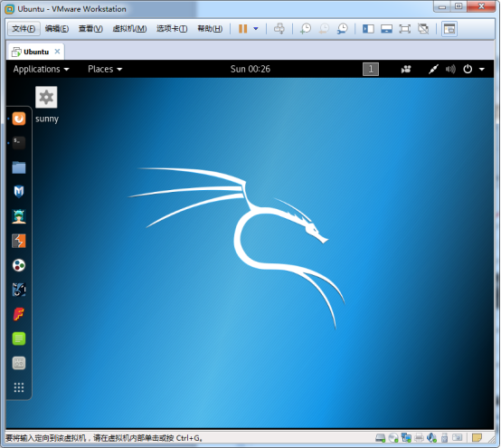
Task: Open the 虚拟机(M) menu
Action: [129, 29]
